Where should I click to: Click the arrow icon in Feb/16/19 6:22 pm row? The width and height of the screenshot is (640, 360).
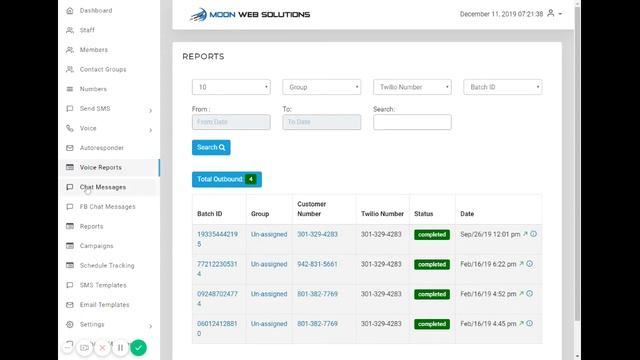pyautogui.click(x=521, y=264)
